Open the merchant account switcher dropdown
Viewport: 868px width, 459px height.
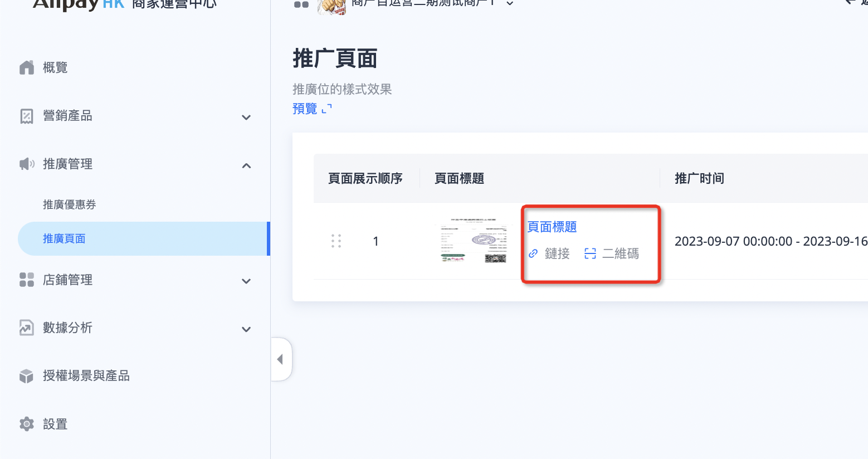[509, 3]
